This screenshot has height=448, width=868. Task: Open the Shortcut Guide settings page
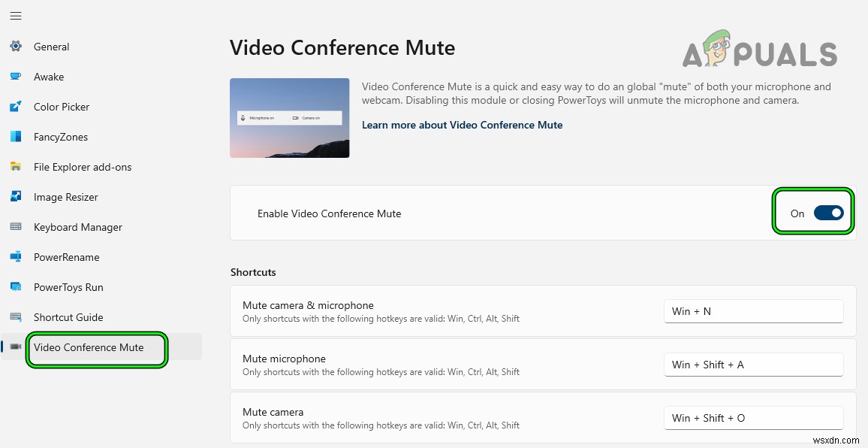pyautogui.click(x=68, y=317)
